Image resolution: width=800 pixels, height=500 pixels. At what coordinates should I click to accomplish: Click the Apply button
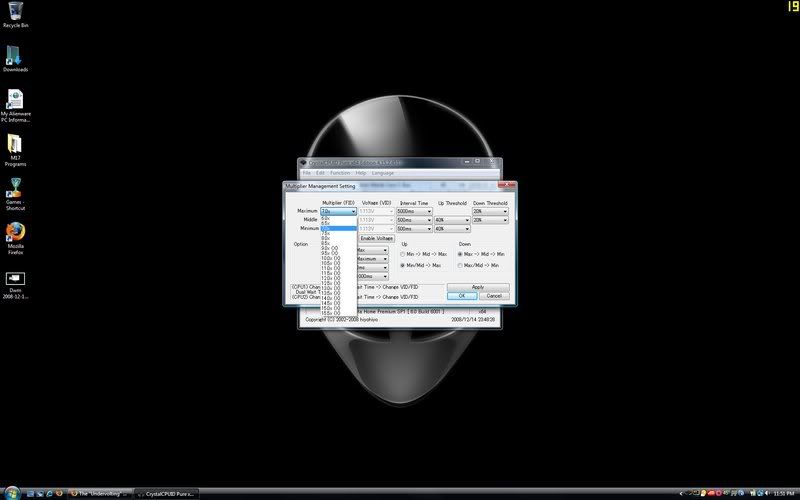pos(478,287)
